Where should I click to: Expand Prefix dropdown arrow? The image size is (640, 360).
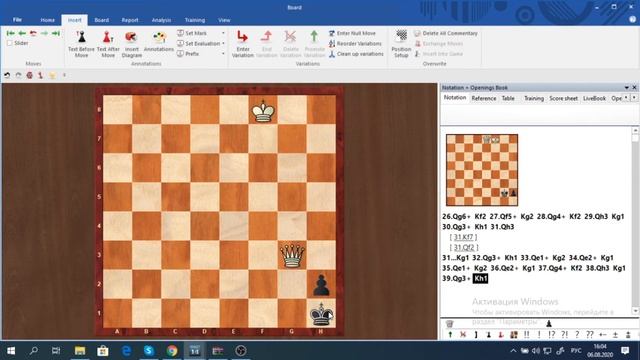coord(223,53)
